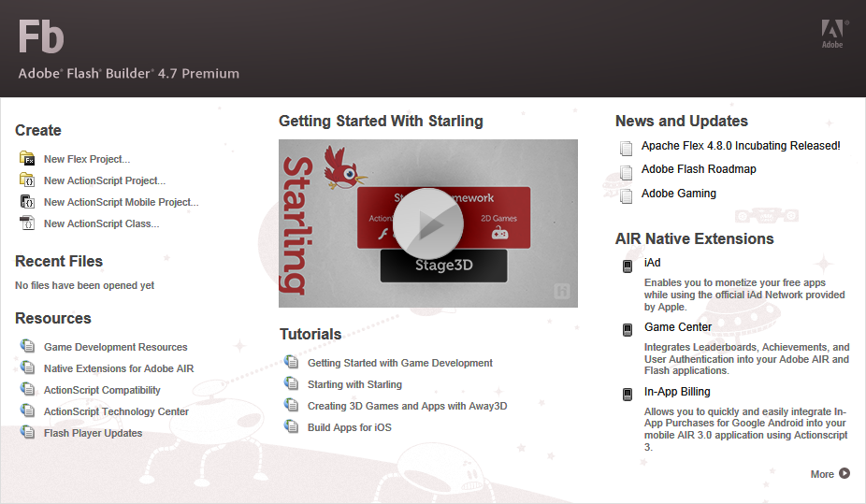Click document icon beside Adobe Flash Roadmap

(x=626, y=172)
